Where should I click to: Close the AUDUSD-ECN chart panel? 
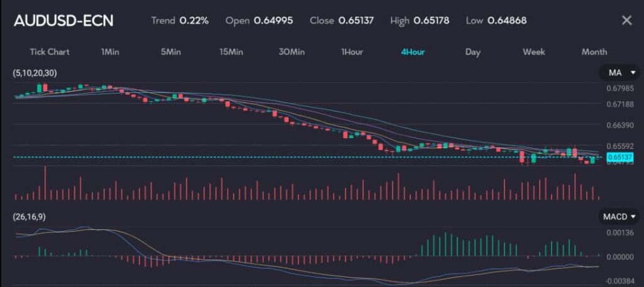(626, 20)
